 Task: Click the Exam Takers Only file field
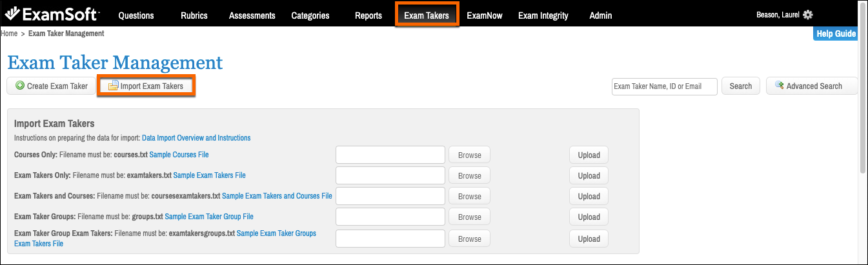coord(390,175)
